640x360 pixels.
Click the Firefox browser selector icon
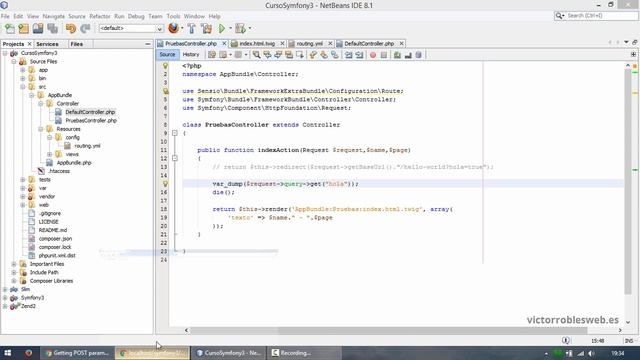click(x=173, y=28)
